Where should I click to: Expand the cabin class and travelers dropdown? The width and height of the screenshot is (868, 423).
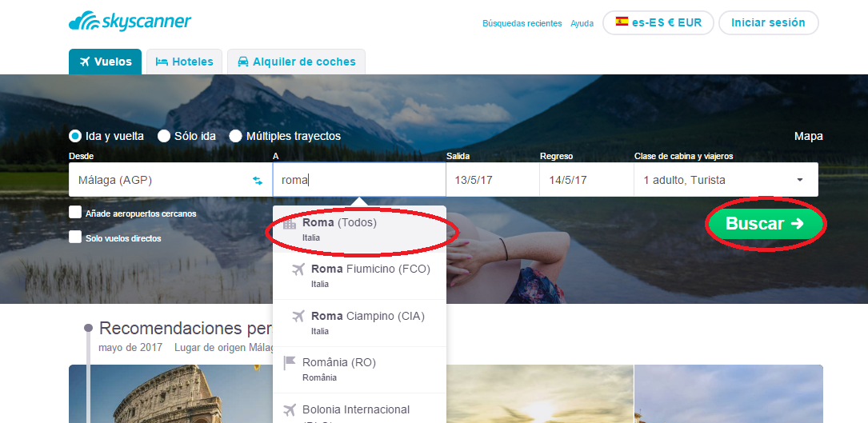726,180
